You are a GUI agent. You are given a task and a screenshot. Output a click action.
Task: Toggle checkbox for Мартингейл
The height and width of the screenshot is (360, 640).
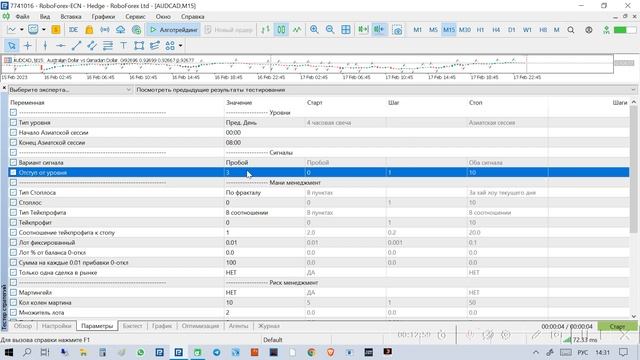tap(13, 293)
